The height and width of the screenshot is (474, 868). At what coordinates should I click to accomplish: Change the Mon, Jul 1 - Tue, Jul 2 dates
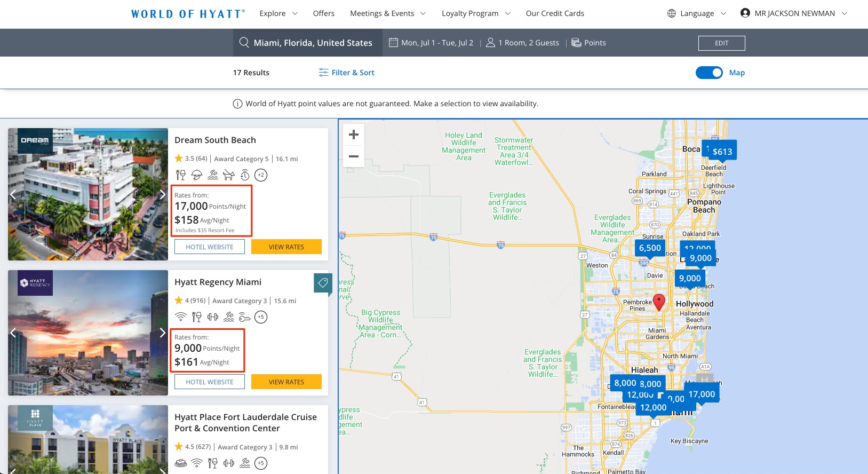coord(437,43)
